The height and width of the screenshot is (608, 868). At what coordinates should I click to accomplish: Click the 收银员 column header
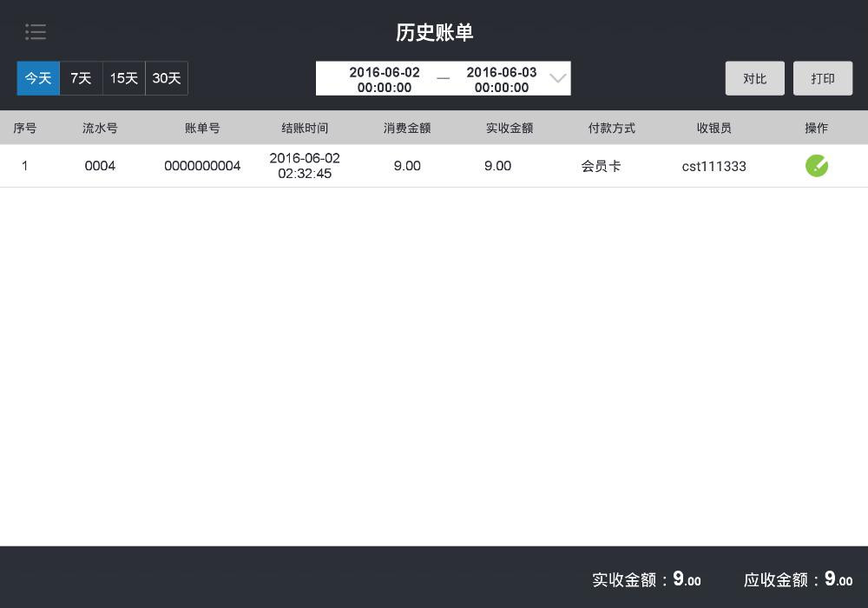(713, 128)
